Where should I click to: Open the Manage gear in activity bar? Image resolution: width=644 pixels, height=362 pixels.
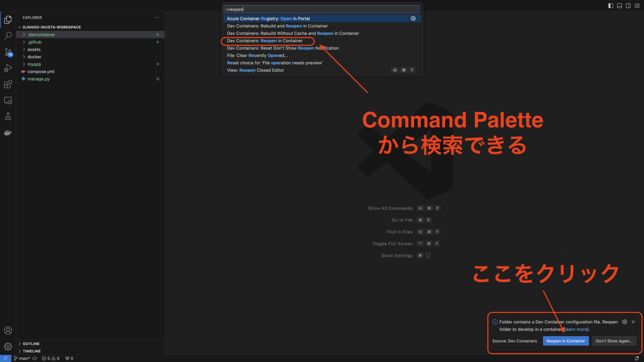click(x=8, y=347)
